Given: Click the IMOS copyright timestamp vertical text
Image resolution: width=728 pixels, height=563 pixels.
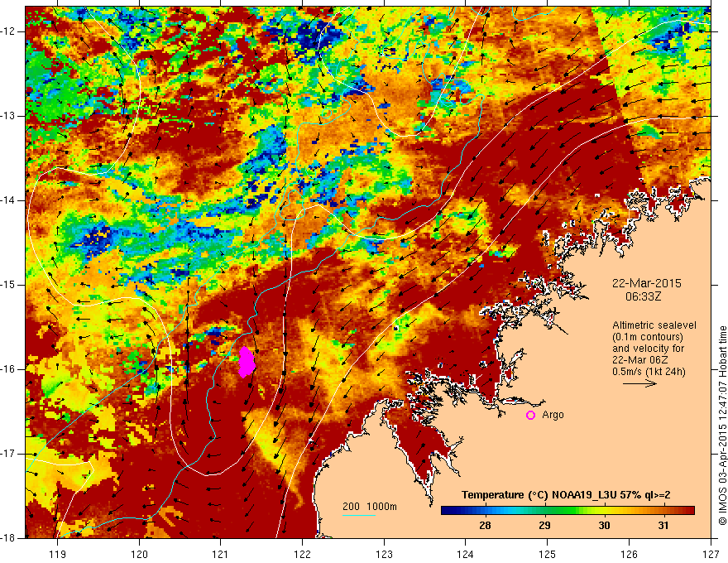Looking at the screenshot, I should pyautogui.click(x=722, y=426).
